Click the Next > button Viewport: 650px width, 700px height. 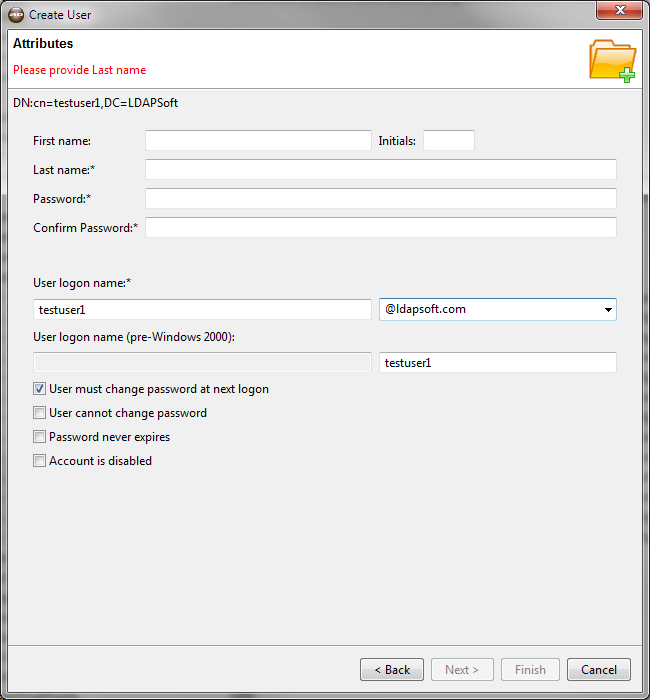(x=462, y=670)
